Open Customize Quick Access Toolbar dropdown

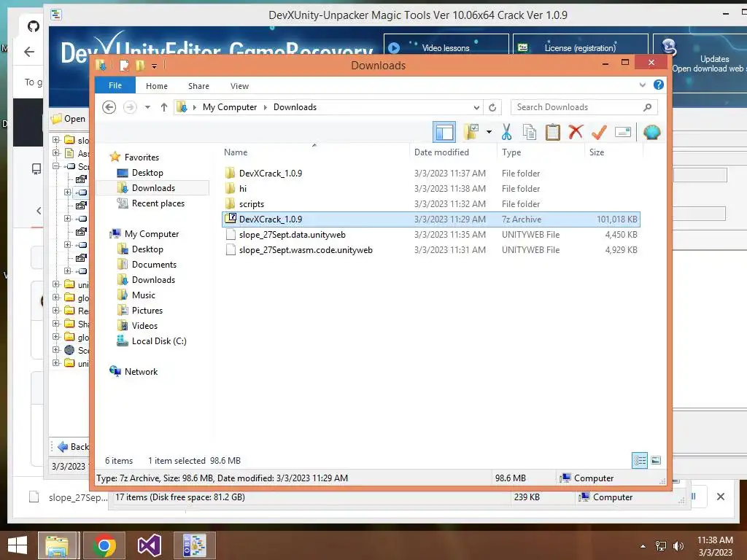point(155,66)
